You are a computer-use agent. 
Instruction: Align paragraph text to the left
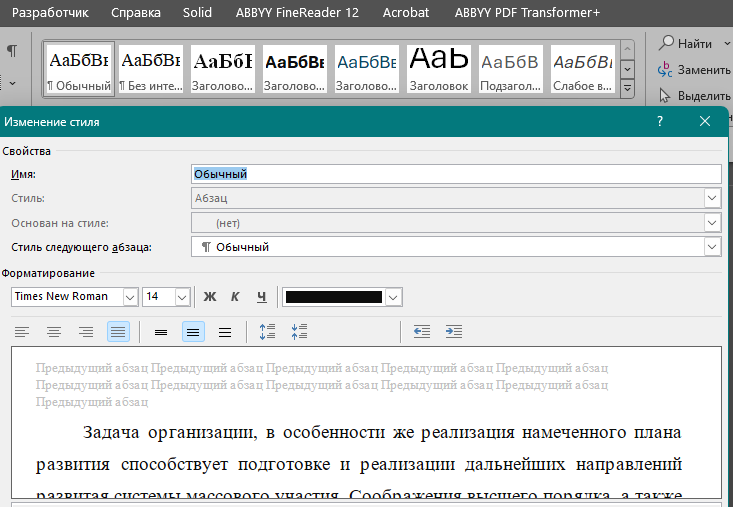coord(22,332)
